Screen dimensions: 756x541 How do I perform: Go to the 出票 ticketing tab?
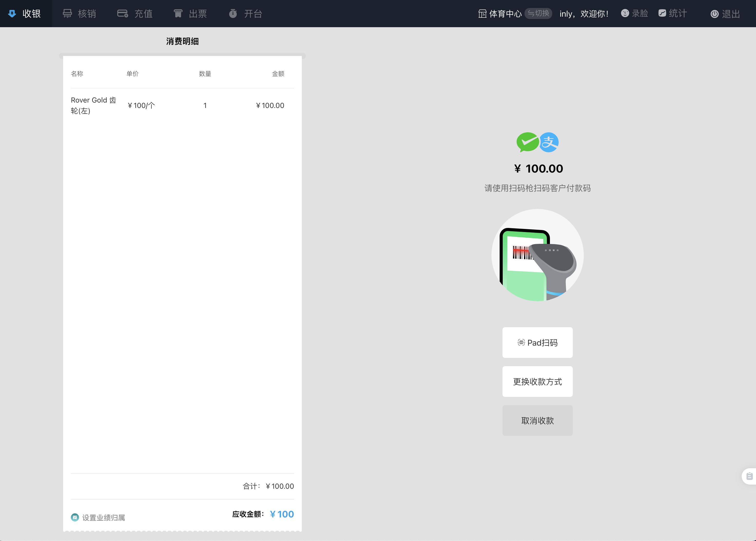(190, 14)
